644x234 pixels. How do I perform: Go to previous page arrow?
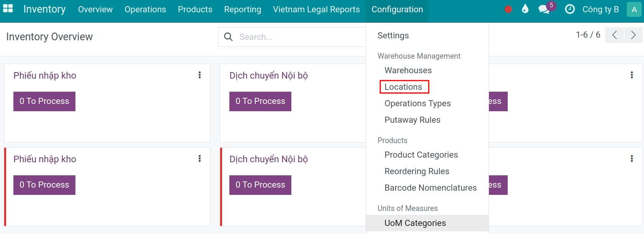(x=615, y=35)
